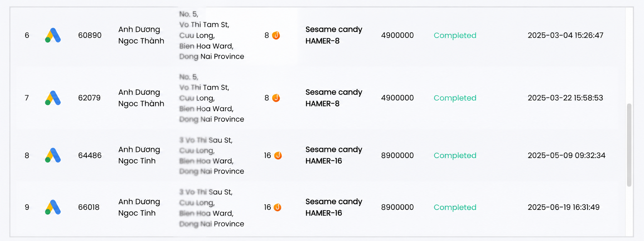Image resolution: width=644 pixels, height=241 pixels.
Task: Click the vertical scrollbar thumb
Action: pyautogui.click(x=629, y=145)
